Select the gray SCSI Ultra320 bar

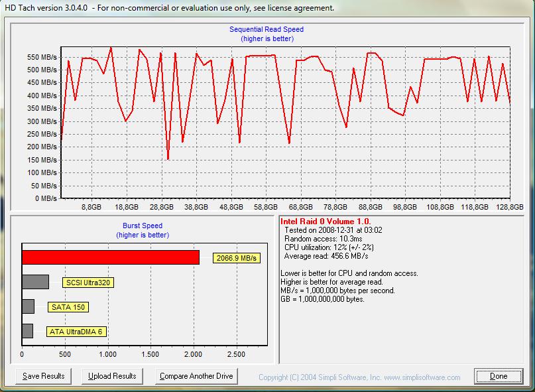[36, 282]
